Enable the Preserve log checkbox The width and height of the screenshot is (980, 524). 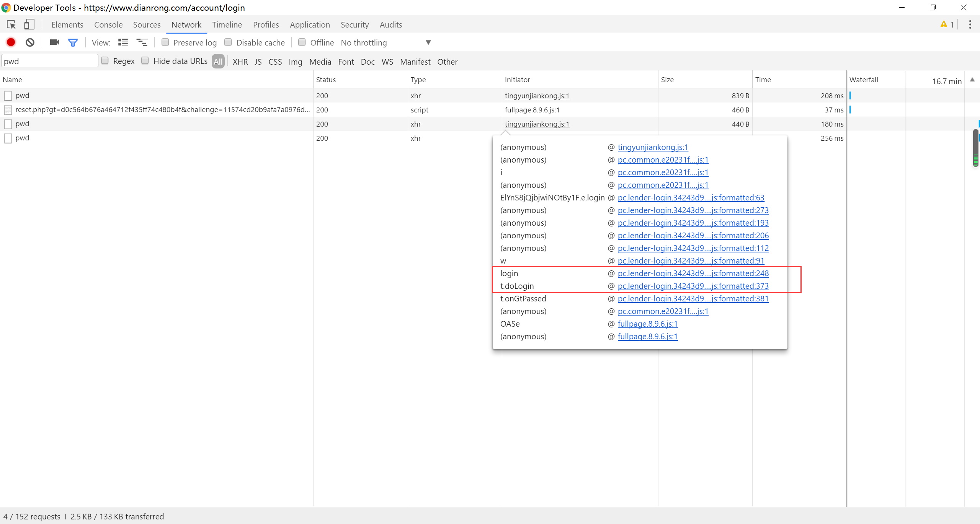pyautogui.click(x=165, y=42)
